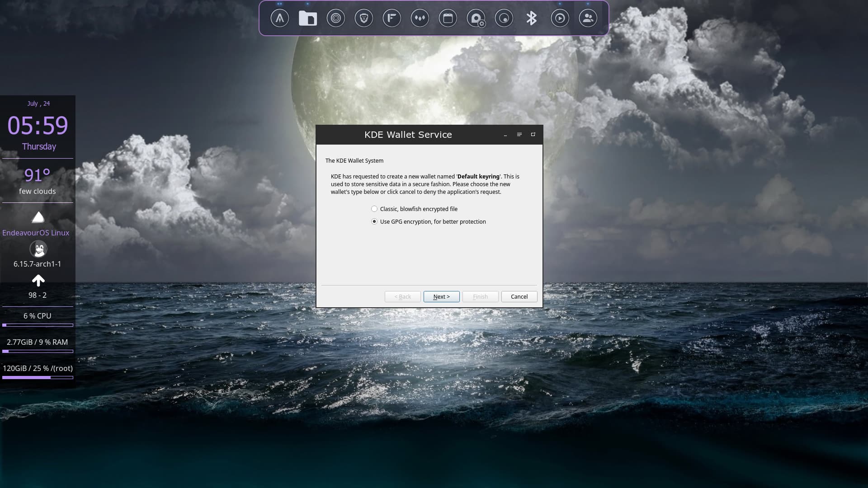The width and height of the screenshot is (868, 488).
Task: Click the pending updates arrow widget
Action: [38, 281]
